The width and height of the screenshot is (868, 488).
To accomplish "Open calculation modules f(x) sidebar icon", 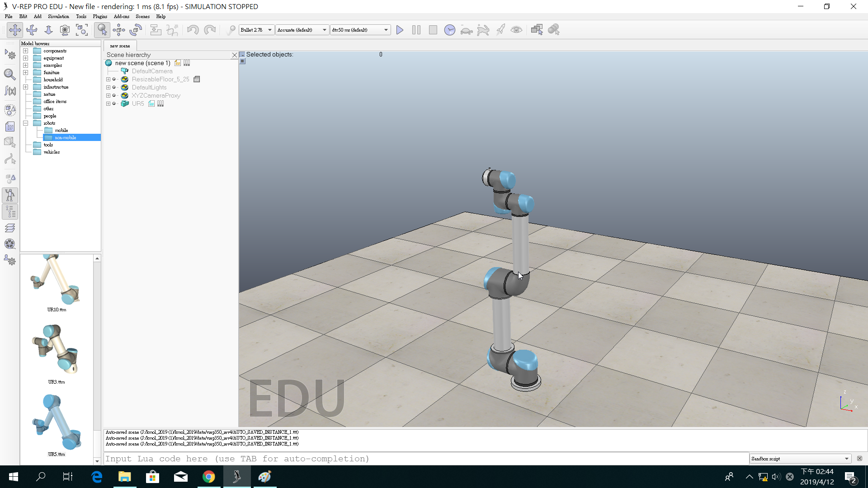I will [10, 91].
